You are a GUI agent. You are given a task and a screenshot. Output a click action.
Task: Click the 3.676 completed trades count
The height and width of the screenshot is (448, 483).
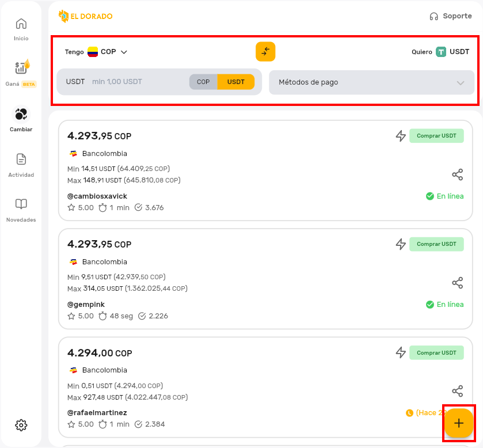point(154,208)
